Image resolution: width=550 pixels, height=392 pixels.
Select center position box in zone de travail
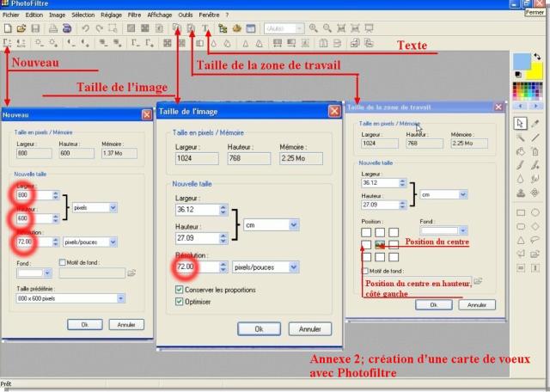pos(380,244)
